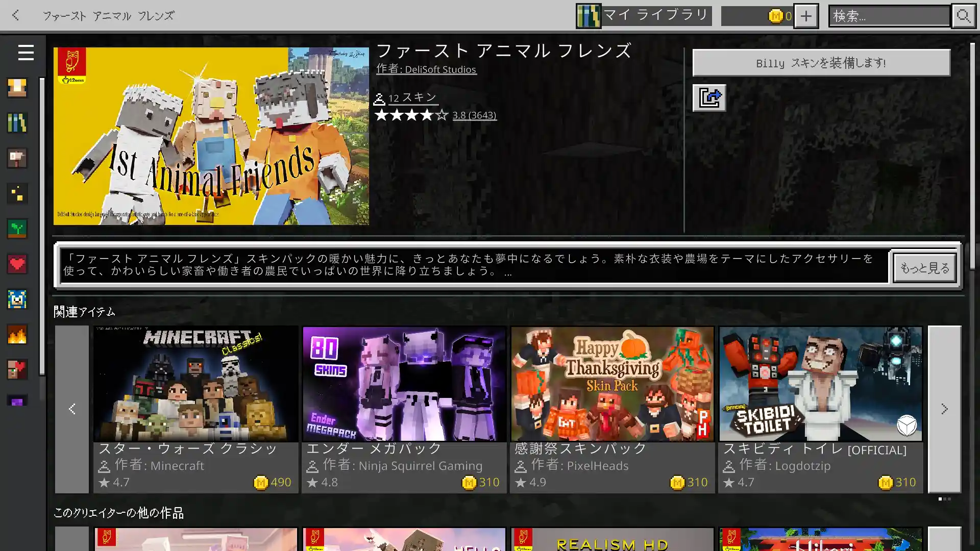Click もっと見る to expand the description
980x551 pixels.
[x=925, y=268]
